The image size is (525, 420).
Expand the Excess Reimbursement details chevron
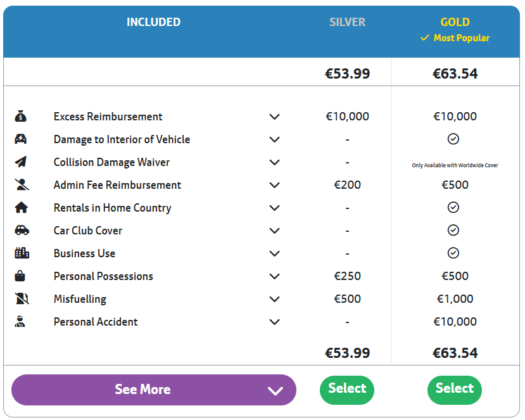(275, 117)
